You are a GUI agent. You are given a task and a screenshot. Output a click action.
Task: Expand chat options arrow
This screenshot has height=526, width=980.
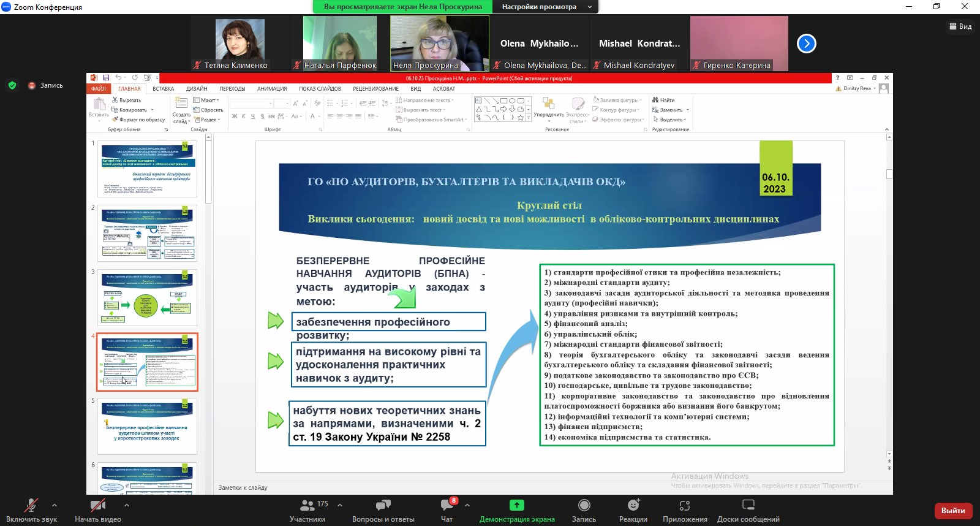pyautogui.click(x=467, y=505)
